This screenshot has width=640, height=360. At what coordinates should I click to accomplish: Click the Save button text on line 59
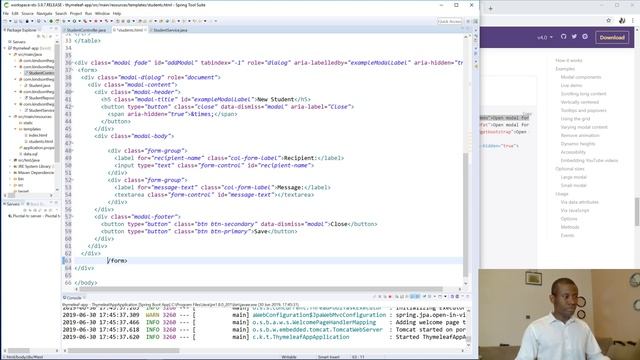(x=261, y=231)
